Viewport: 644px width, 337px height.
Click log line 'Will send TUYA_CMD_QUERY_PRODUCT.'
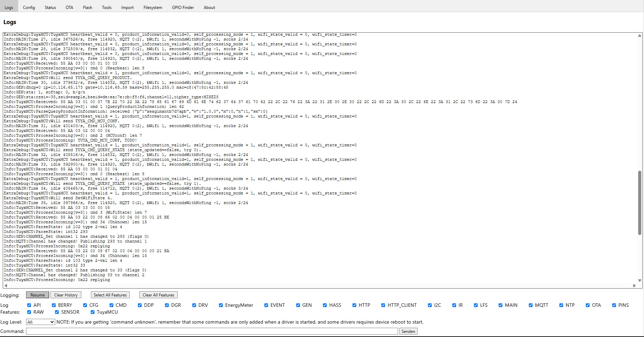(x=68, y=78)
